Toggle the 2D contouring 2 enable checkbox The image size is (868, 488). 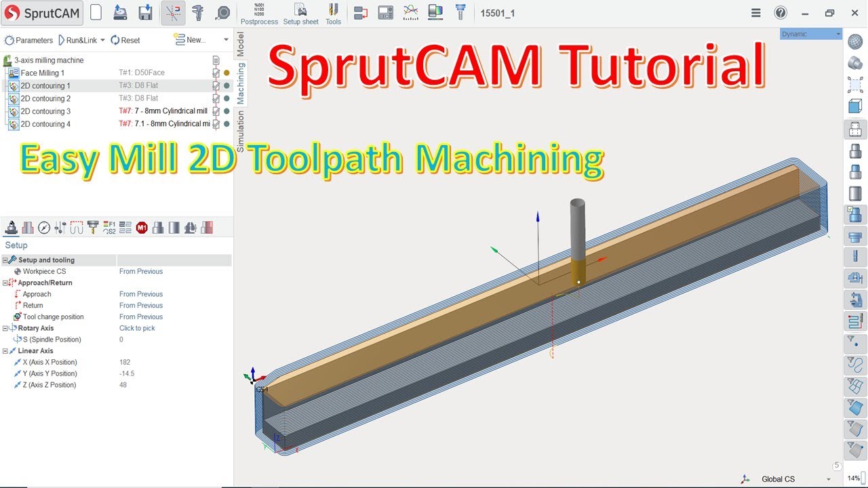[x=216, y=98]
